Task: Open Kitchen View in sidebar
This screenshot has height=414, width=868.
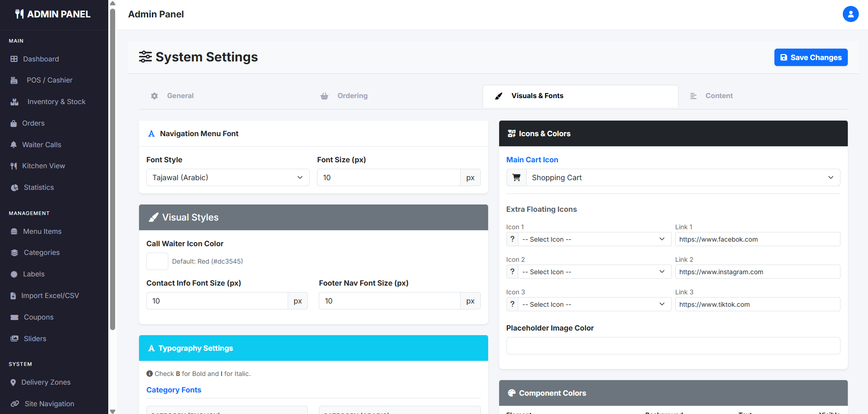Action: (x=43, y=166)
